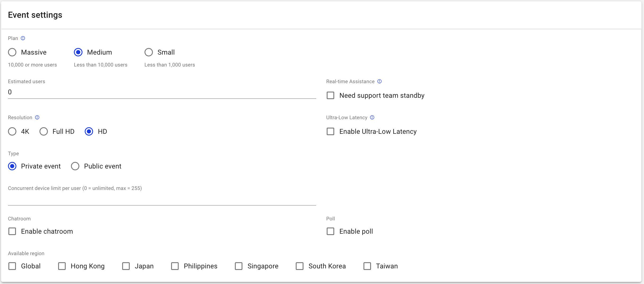Check the Global region box
Screen dimensions: 644x284
click(12, 266)
